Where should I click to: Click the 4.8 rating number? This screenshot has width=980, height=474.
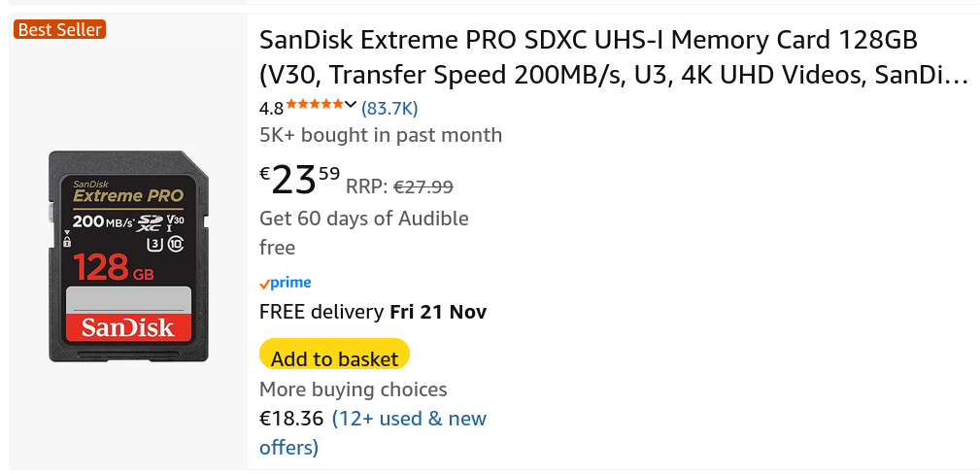pos(271,108)
